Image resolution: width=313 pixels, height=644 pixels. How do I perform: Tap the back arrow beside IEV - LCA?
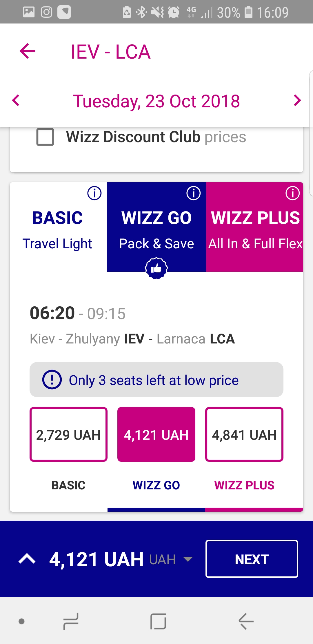click(28, 51)
